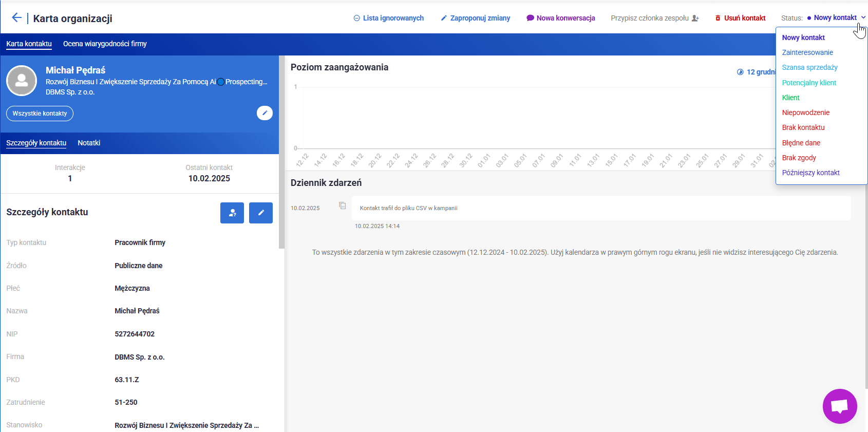Go back using the back arrow
Viewport: 868px width, 432px height.
[x=16, y=18]
